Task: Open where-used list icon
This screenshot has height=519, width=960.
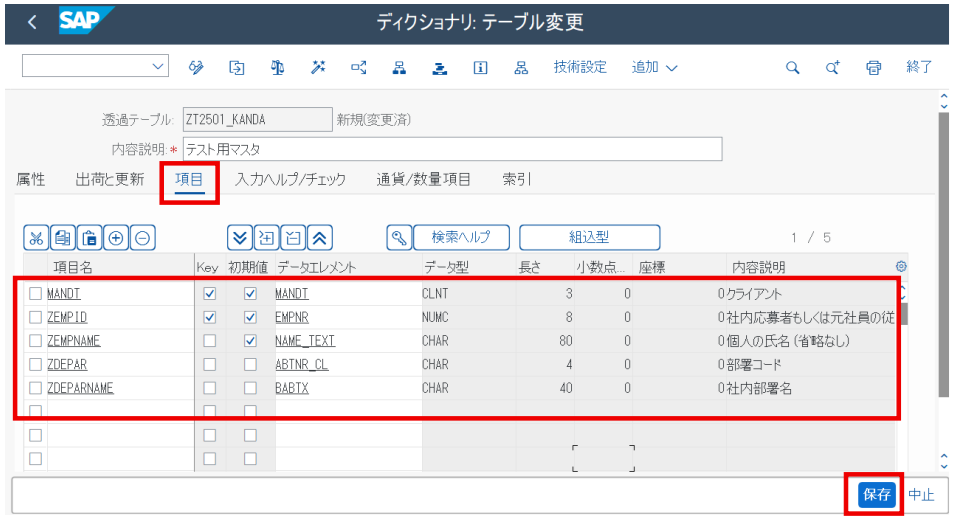Action: click(x=359, y=67)
